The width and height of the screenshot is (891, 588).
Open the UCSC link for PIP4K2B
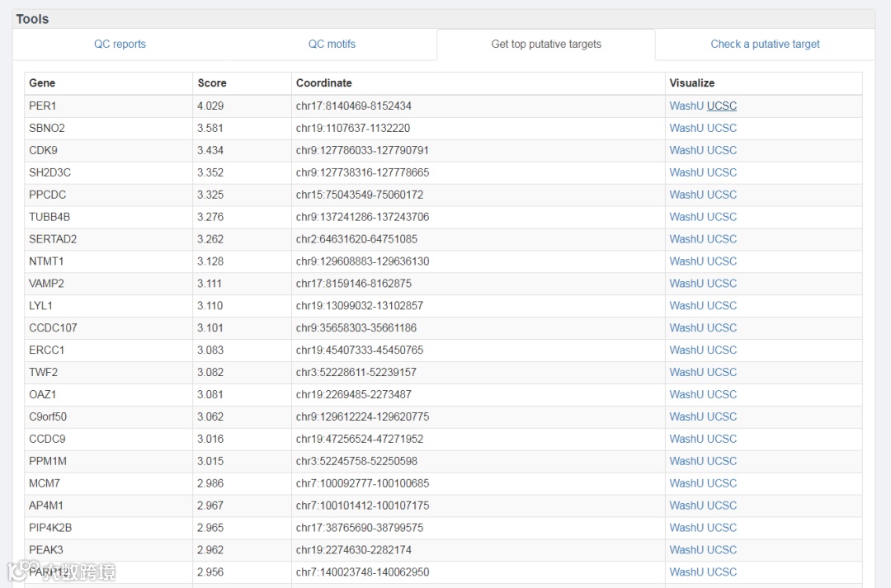point(722,527)
